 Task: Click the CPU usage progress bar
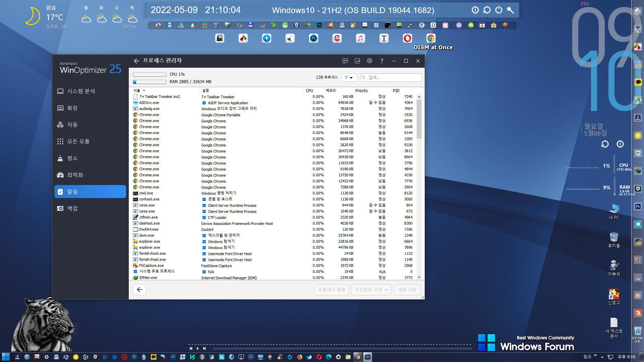click(150, 74)
